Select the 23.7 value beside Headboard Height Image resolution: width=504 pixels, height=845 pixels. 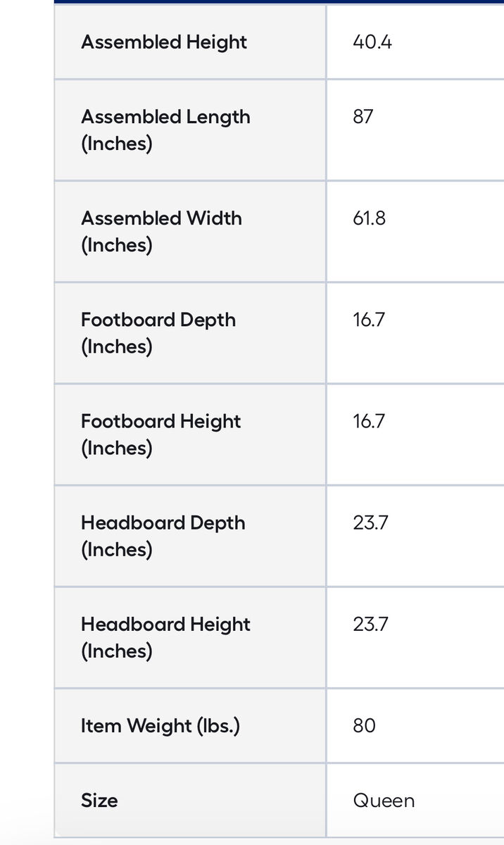[x=370, y=624]
